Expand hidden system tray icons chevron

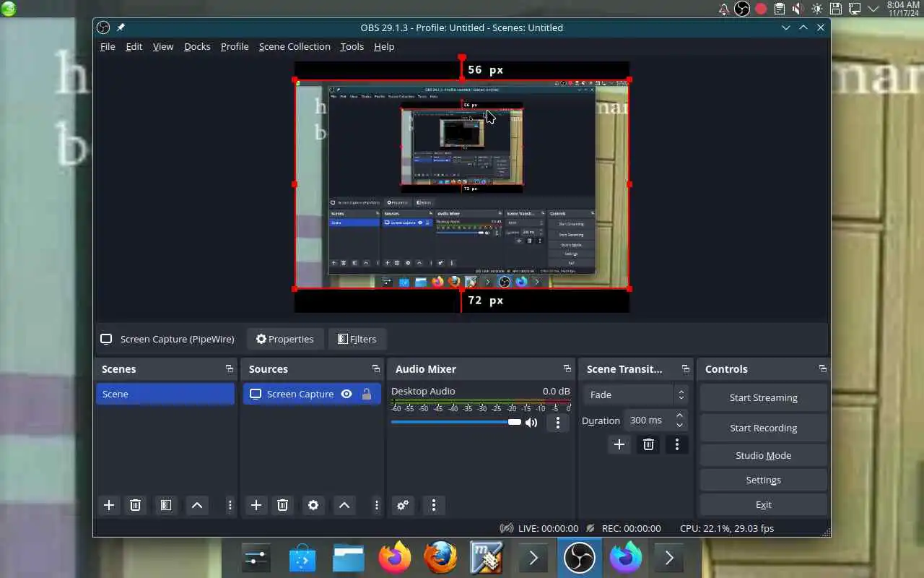(x=873, y=9)
